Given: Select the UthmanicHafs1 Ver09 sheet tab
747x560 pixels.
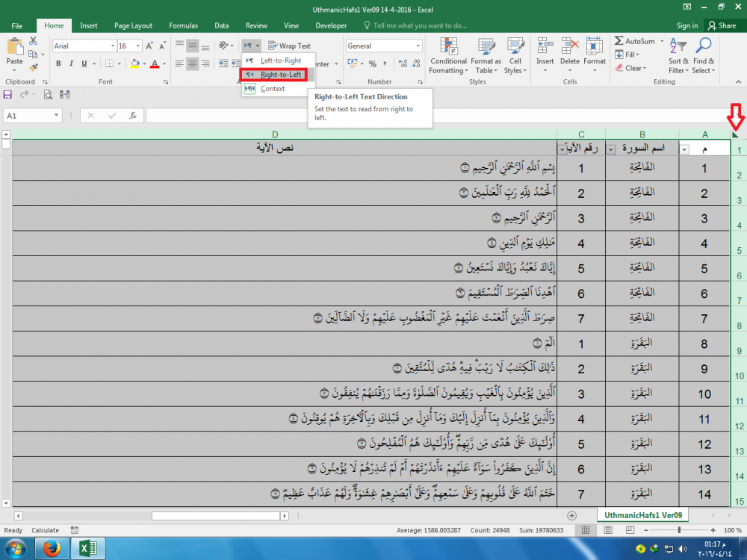Looking at the screenshot, I should point(642,515).
